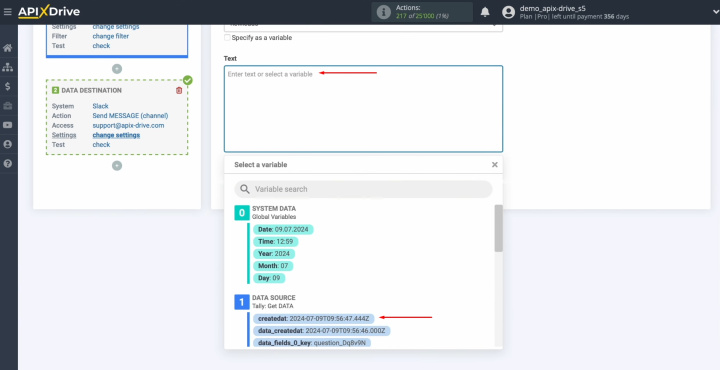Click check link in Data Source block
This screenshot has width=720, height=370.
click(101, 46)
